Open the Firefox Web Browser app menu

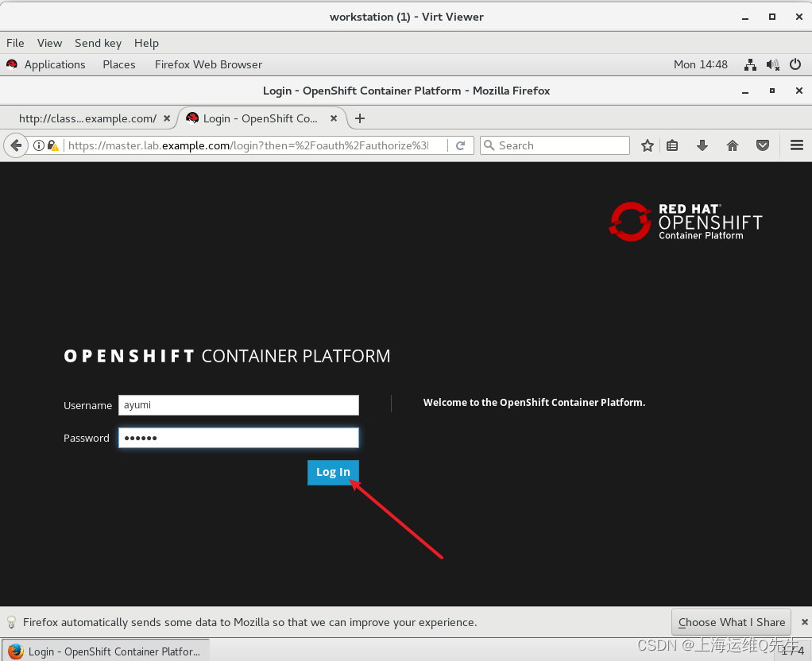coord(208,65)
